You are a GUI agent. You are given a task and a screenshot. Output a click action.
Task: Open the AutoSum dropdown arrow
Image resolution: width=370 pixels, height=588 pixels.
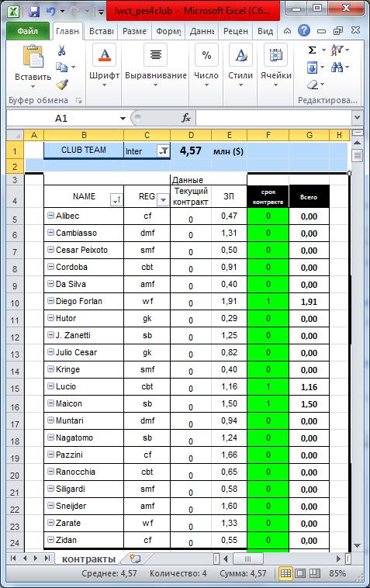coord(323,50)
